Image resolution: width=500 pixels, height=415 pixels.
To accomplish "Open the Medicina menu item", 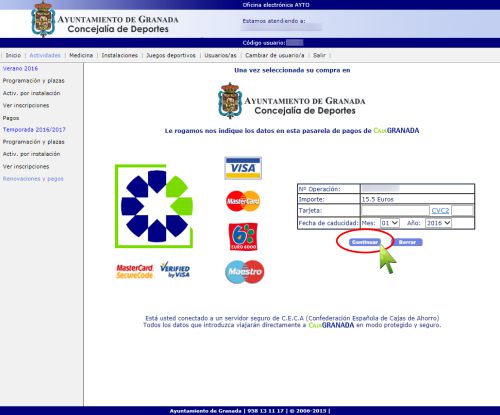I will (81, 55).
